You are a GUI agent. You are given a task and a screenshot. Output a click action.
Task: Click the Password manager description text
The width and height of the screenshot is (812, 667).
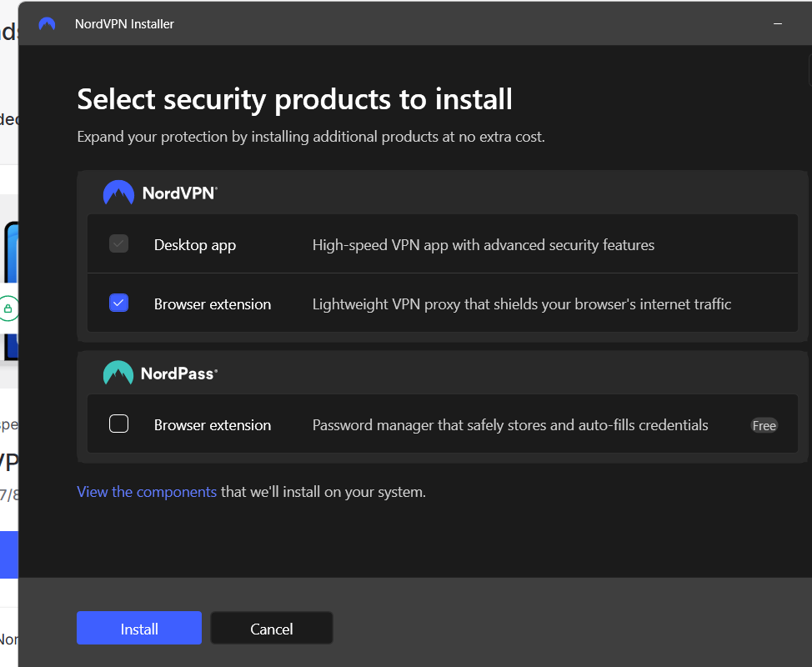pos(510,425)
